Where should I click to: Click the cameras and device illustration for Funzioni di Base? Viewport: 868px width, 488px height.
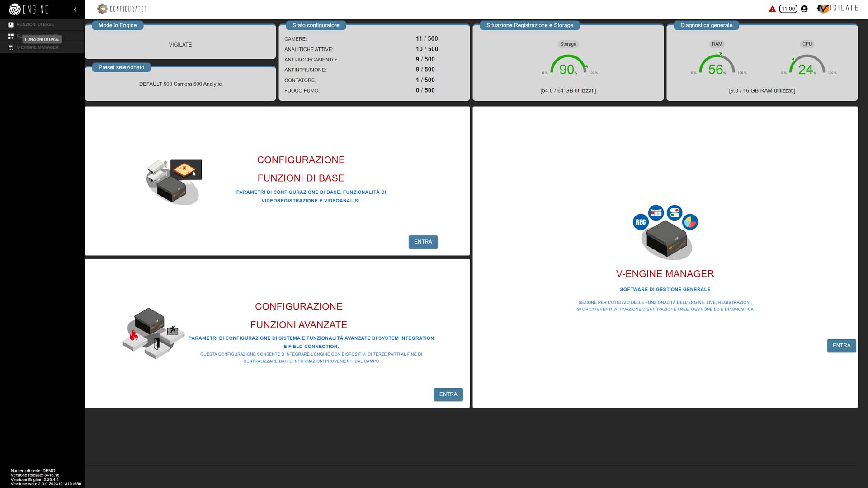[174, 181]
